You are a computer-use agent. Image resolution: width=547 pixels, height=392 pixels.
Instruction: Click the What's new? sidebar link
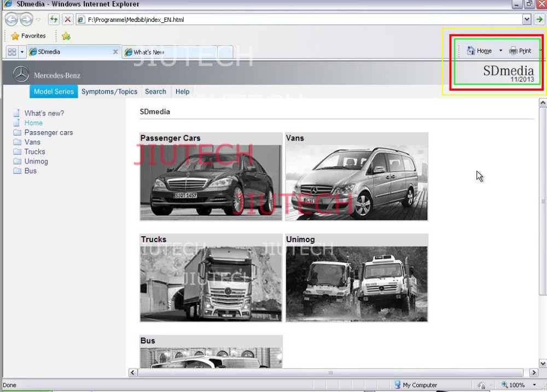[x=44, y=113]
